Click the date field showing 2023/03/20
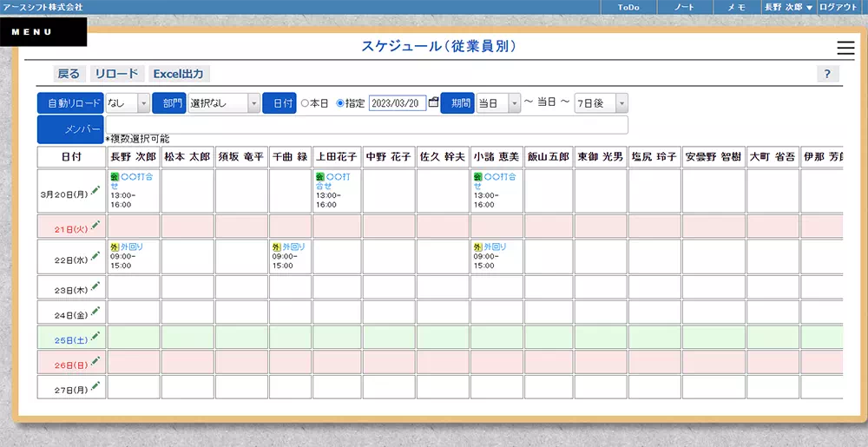 point(398,103)
